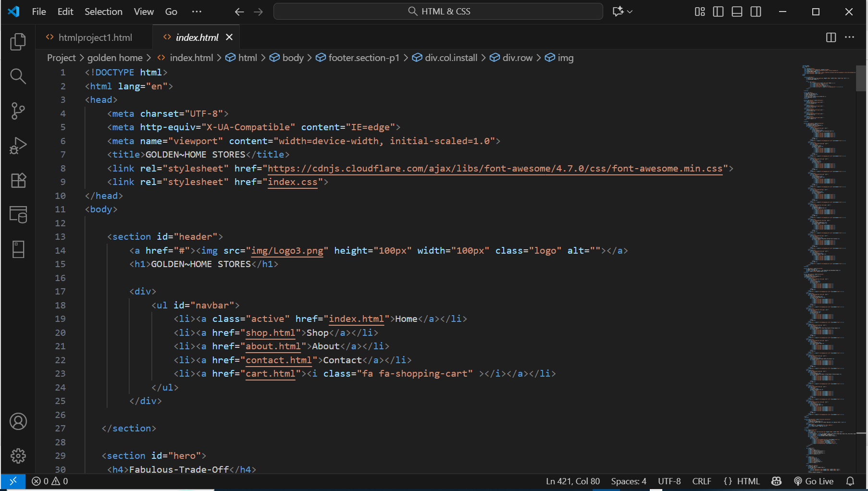The image size is (868, 491).
Task: Expand the hidden menu items ellipsis
Action: [x=197, y=12]
